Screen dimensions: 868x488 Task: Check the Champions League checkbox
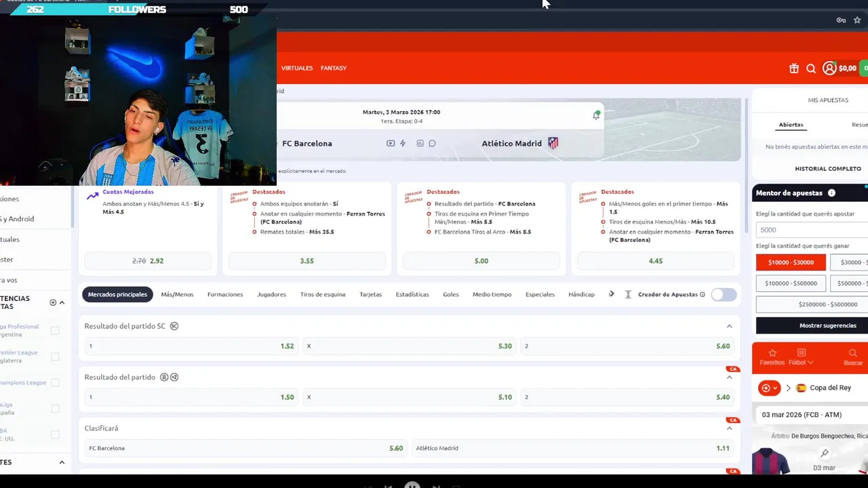[x=55, y=383]
